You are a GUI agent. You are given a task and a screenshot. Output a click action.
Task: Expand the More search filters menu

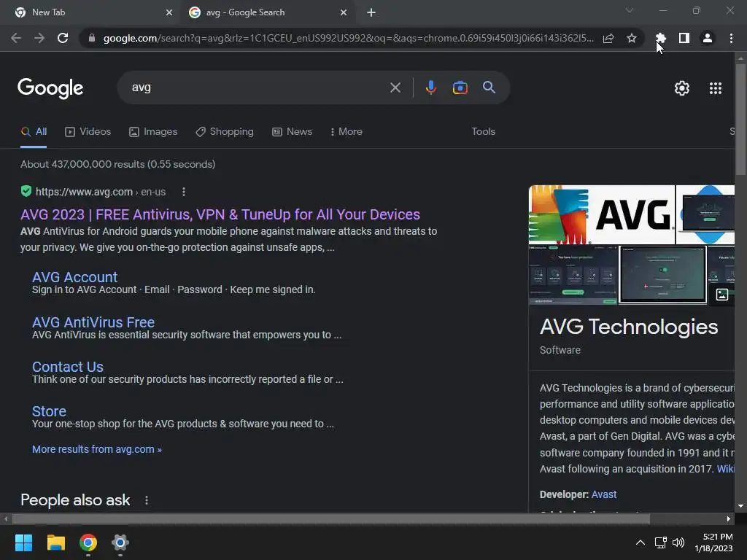coord(347,132)
